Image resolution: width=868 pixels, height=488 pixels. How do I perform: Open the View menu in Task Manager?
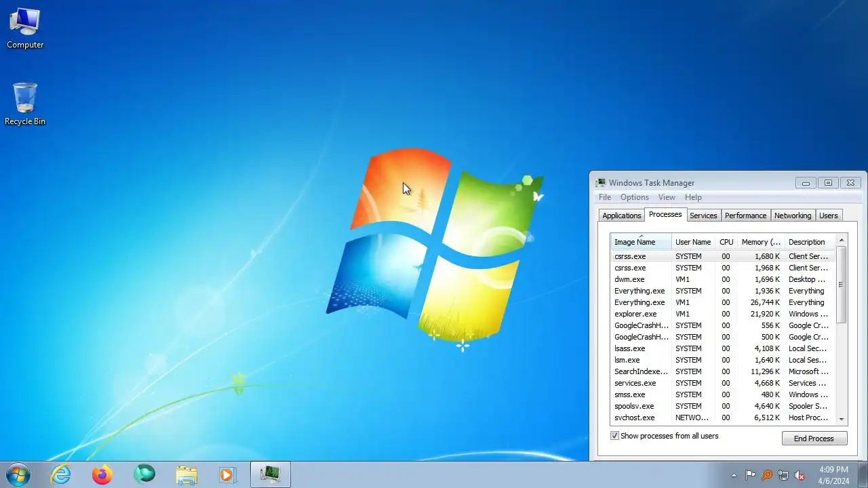click(x=667, y=197)
